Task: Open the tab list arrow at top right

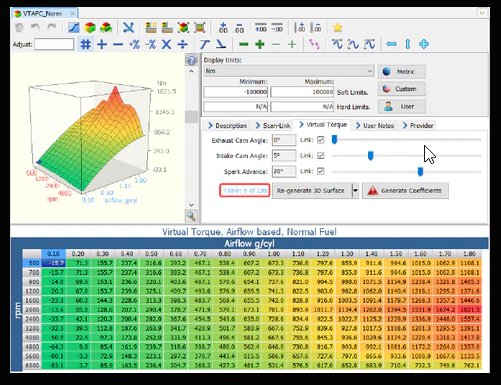Action: click(482, 13)
